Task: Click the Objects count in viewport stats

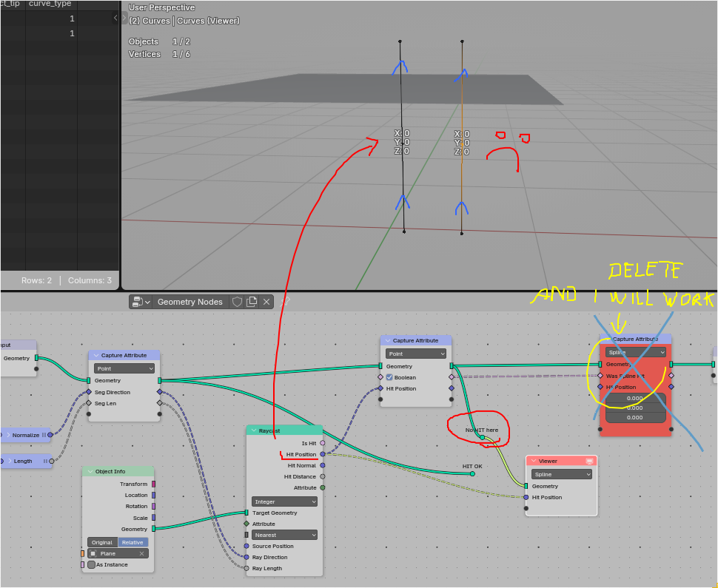Action: pyautogui.click(x=181, y=41)
